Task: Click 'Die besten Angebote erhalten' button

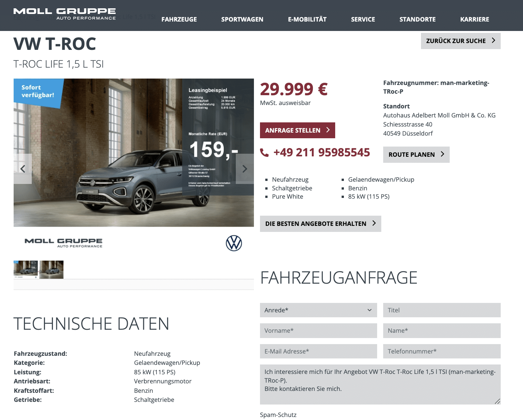Action: click(x=320, y=224)
